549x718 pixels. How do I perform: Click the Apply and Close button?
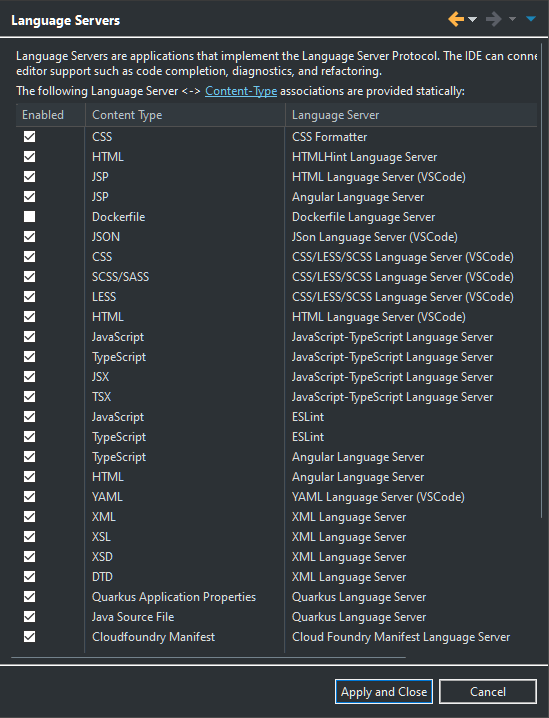click(x=384, y=691)
